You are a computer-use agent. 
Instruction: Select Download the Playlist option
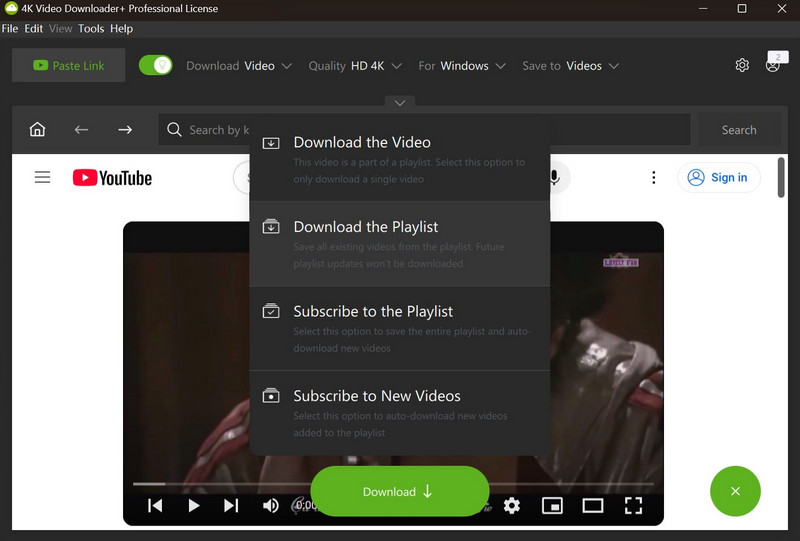(399, 244)
